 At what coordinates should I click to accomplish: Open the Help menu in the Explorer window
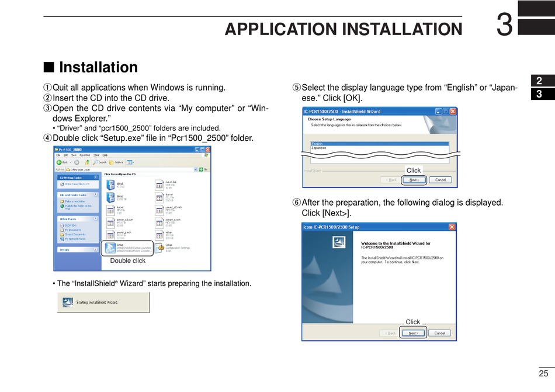pos(105,155)
